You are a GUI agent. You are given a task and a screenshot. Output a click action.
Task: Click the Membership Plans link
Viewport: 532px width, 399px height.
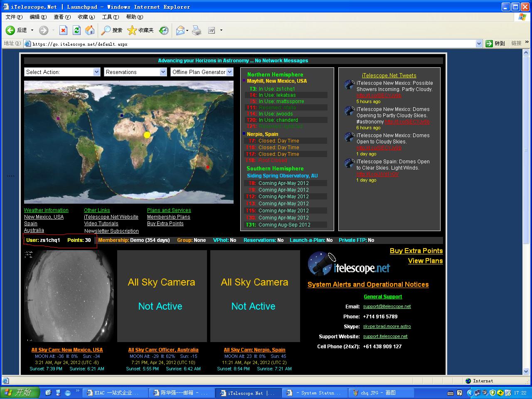168,217
